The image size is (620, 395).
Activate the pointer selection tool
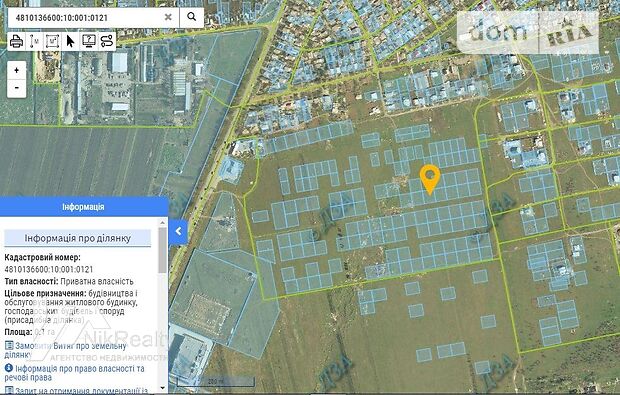click(70, 41)
